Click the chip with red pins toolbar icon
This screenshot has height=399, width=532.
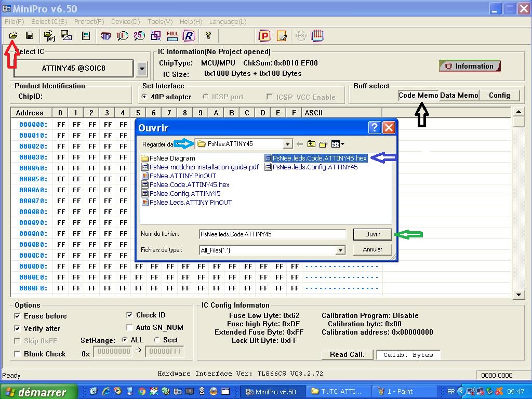pyautogui.click(x=318, y=36)
